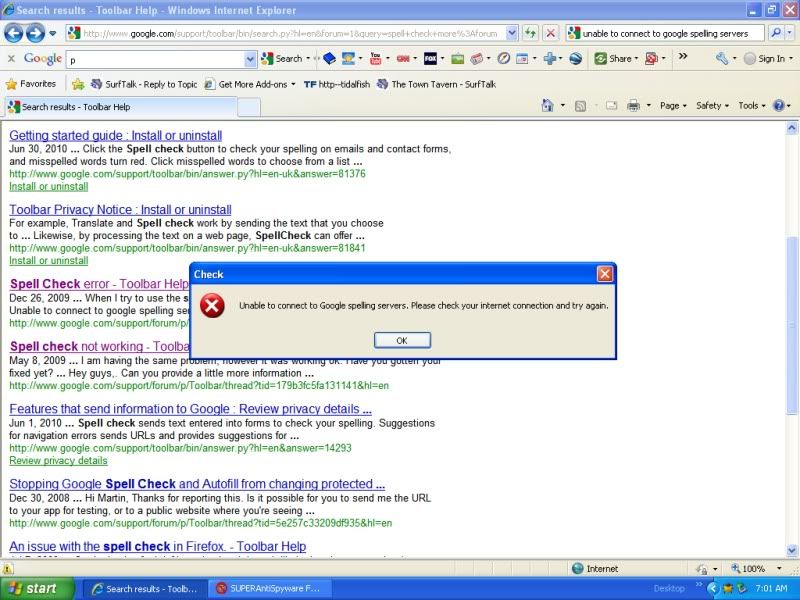Open Getting started guide : Install or uninstall link
The image size is (800, 600).
[115, 136]
